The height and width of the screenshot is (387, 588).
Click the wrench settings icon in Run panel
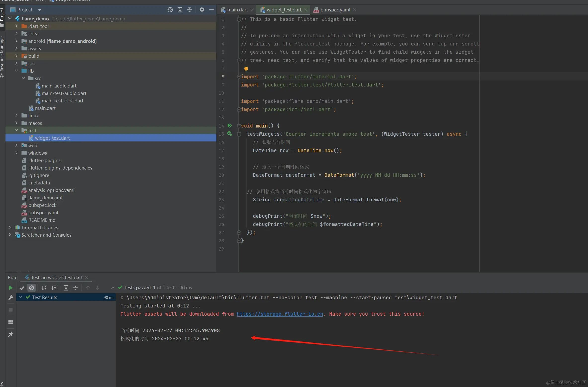[11, 297]
